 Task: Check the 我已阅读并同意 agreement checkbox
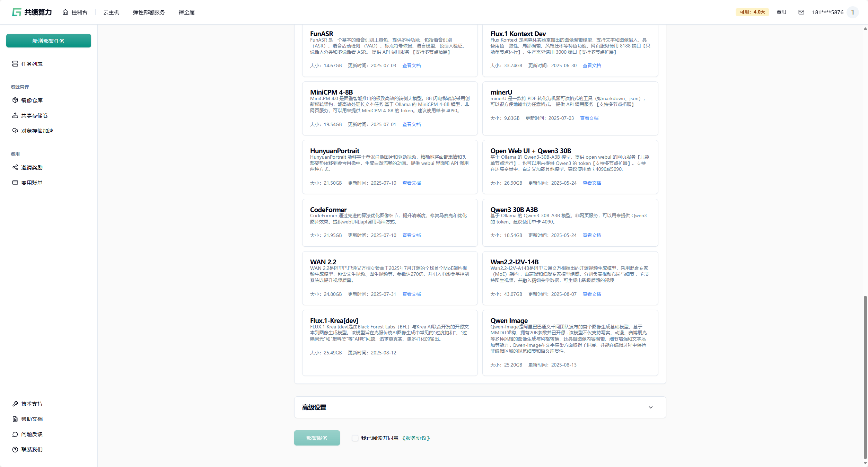(355, 438)
